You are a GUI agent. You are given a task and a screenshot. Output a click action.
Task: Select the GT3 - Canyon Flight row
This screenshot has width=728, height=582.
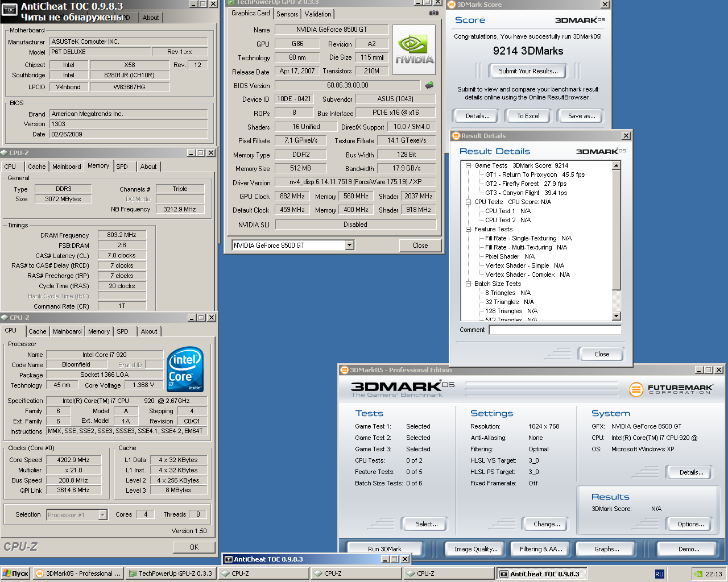[526, 193]
